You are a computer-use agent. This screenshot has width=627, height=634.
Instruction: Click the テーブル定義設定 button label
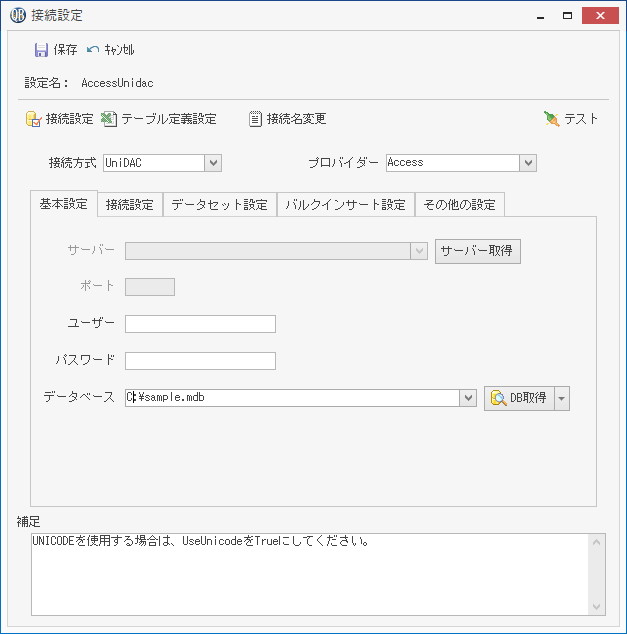click(169, 119)
